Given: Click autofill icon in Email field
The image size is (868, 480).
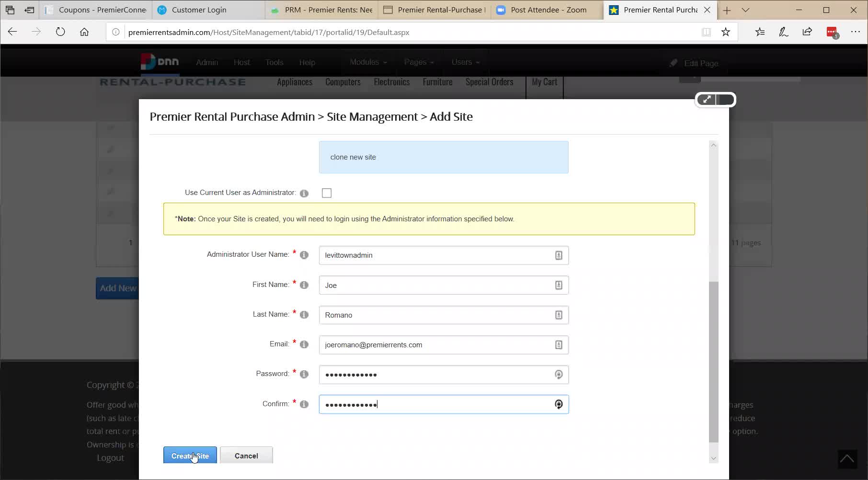Looking at the screenshot, I should coord(559,345).
